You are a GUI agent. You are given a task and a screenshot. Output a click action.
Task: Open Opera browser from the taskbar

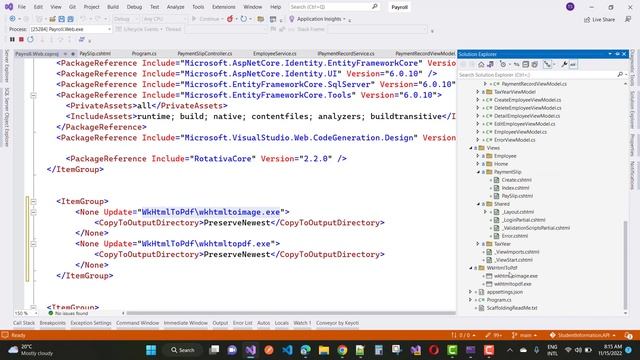[434, 350]
